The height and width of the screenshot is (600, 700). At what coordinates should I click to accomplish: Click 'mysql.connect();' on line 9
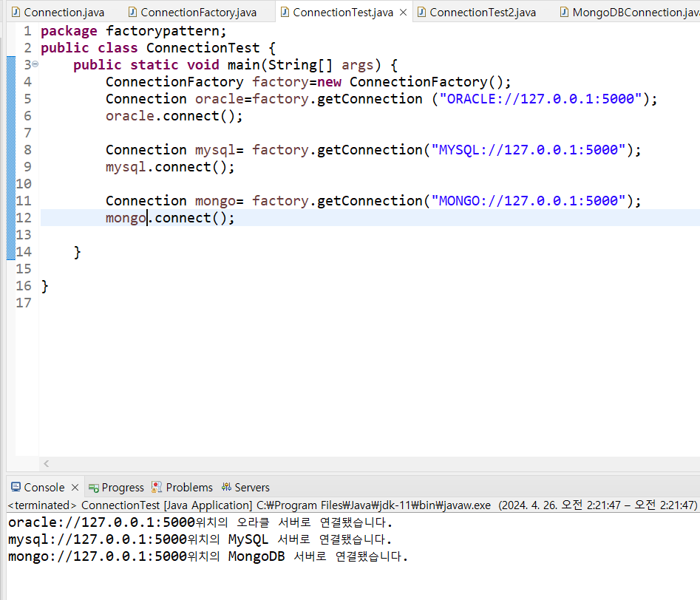(170, 167)
